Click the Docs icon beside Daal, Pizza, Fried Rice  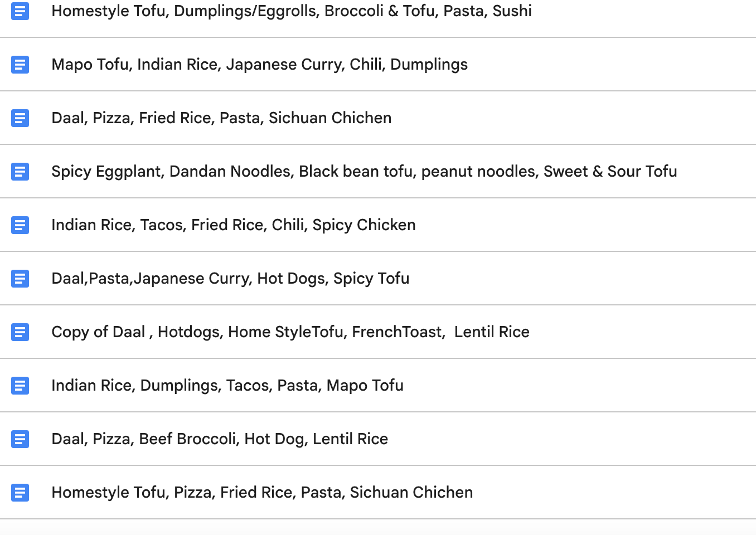[x=20, y=118]
